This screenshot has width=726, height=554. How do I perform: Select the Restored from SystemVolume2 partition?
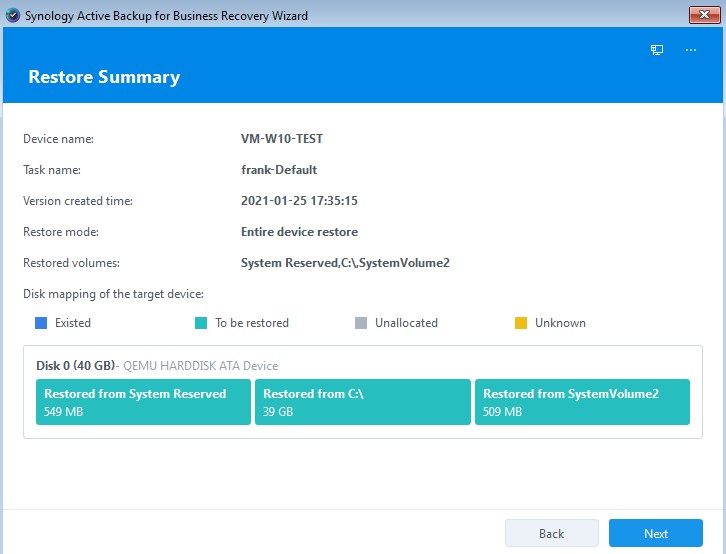coord(582,402)
